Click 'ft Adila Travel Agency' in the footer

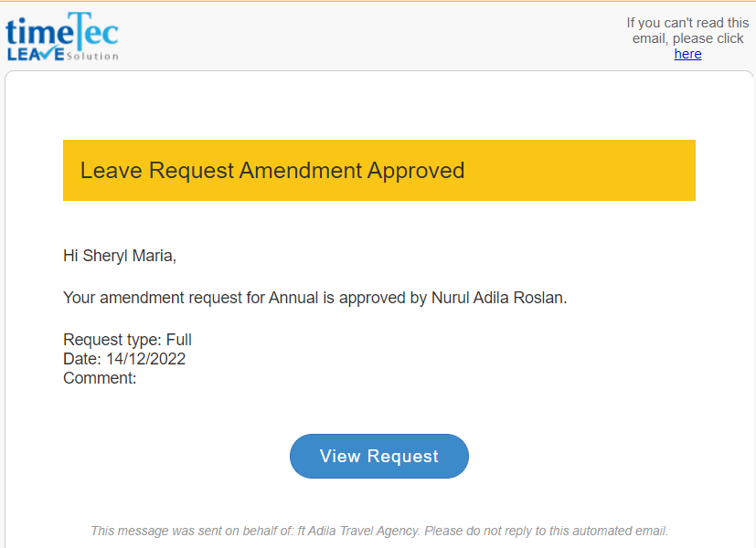click(358, 531)
